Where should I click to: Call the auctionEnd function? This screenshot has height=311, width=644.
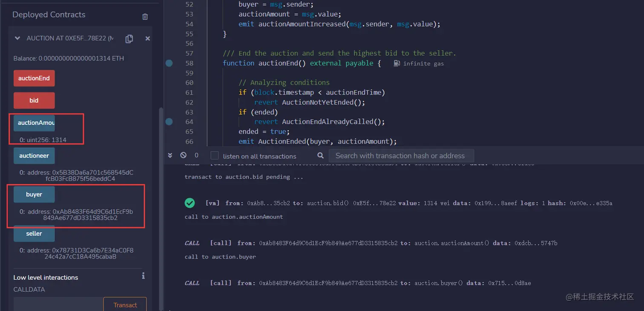(34, 78)
